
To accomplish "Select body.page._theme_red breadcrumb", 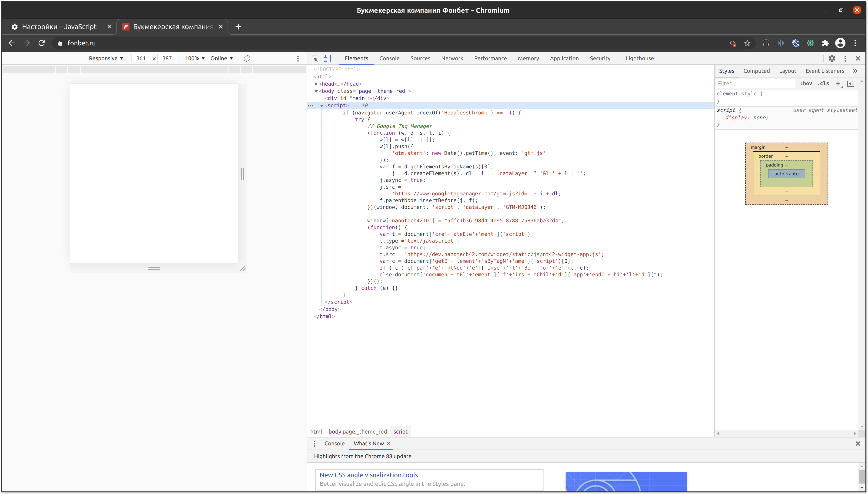I will pos(357,432).
